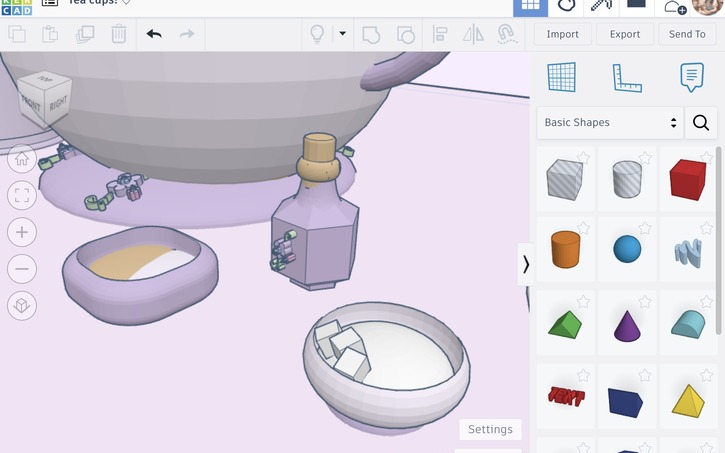Click the Export button
This screenshot has width=725, height=453.
pyautogui.click(x=625, y=34)
